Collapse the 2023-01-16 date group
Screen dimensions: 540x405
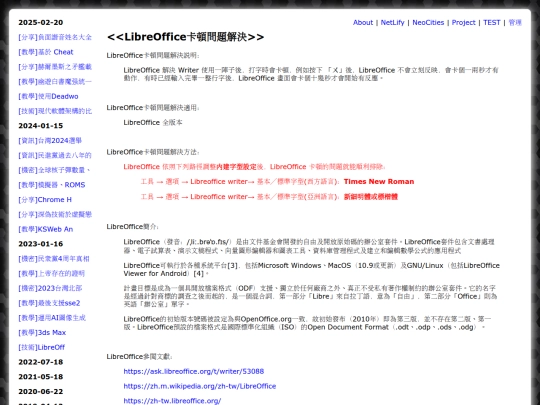tap(41, 244)
